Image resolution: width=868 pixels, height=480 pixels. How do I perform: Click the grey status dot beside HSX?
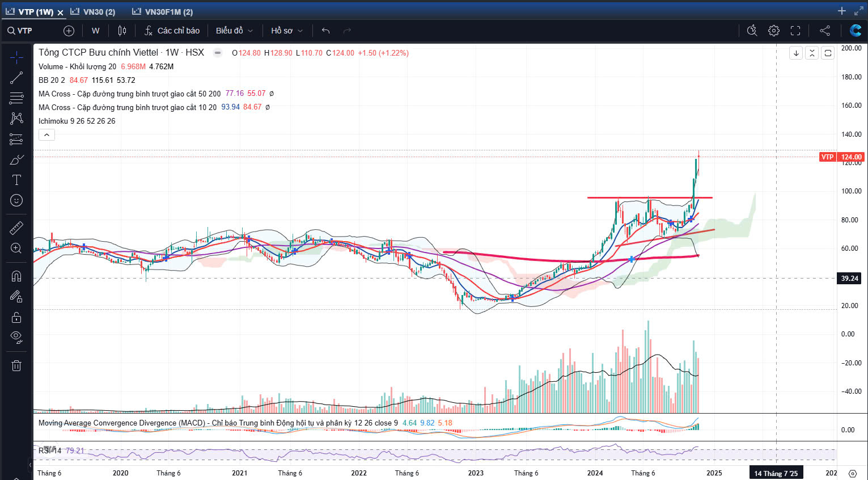(x=218, y=53)
